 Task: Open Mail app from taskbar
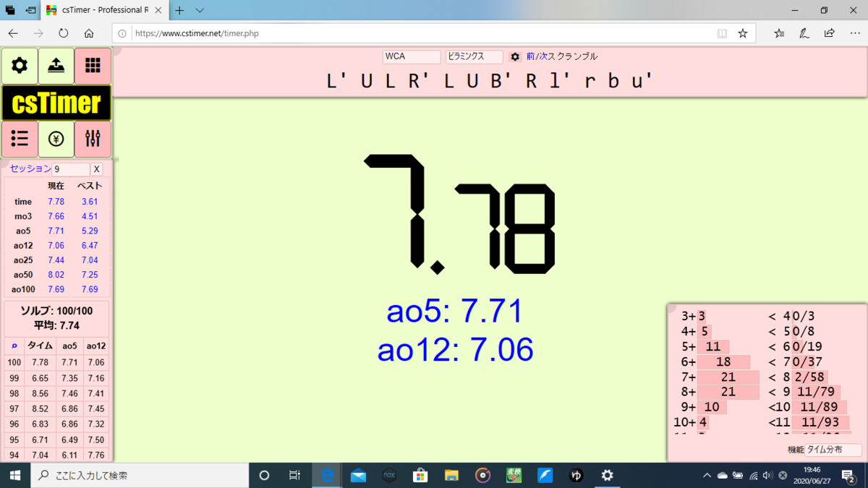coord(358,475)
